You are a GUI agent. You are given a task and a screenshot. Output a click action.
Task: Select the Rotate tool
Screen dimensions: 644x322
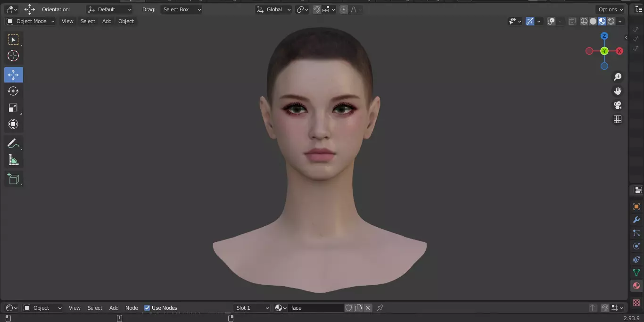click(13, 91)
